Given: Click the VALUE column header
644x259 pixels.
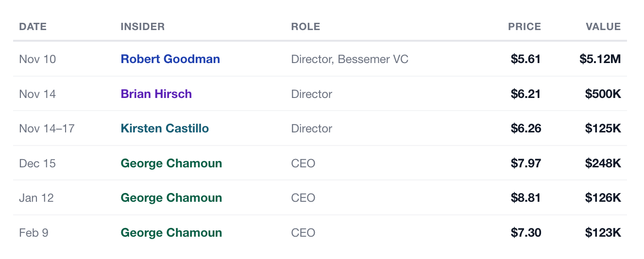Looking at the screenshot, I should (x=603, y=27).
